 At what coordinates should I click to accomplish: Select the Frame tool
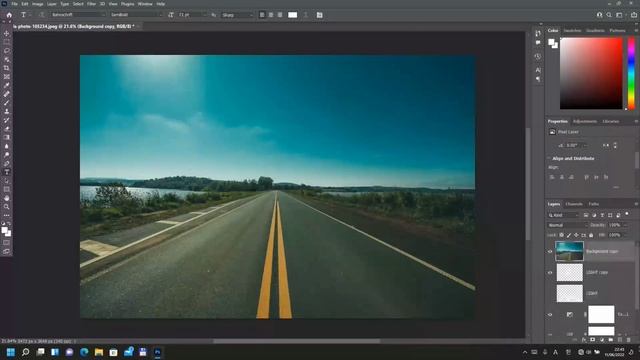(7, 77)
